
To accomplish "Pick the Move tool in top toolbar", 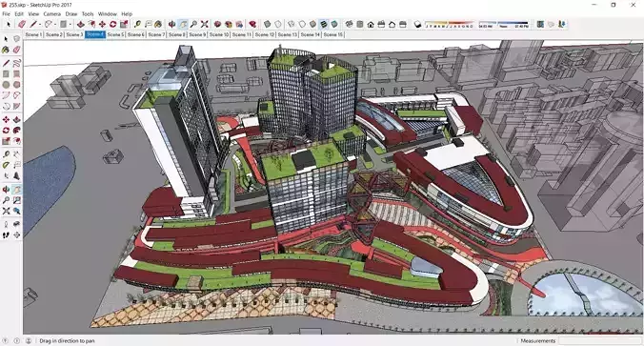I will (x=102, y=24).
